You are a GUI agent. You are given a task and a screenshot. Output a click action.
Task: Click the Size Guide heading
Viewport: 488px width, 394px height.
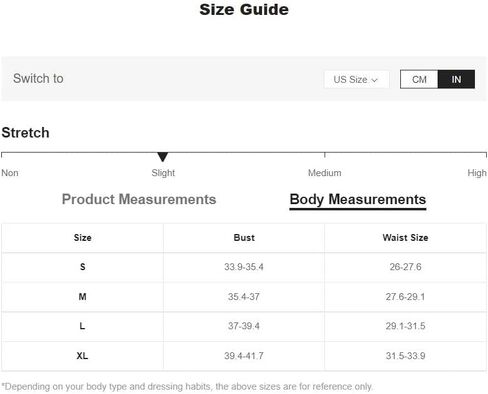click(244, 9)
